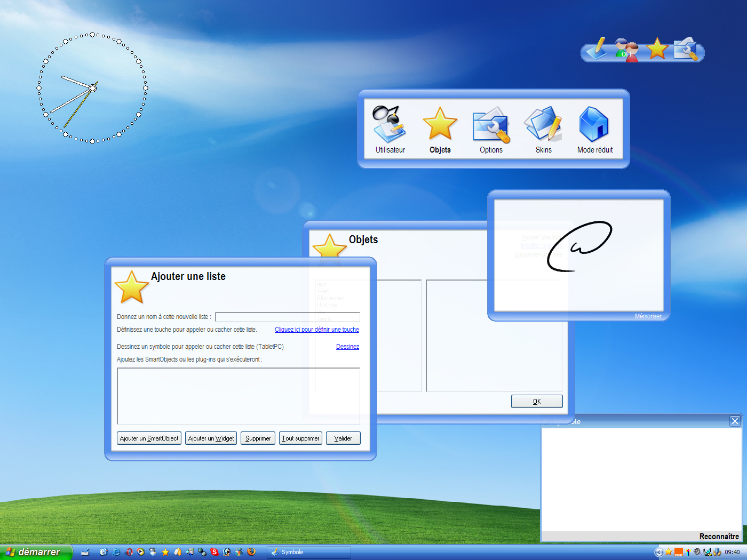This screenshot has width=747, height=560.
Task: Click the 'Cliquez ici pour définir une touche' link
Action: tap(317, 330)
